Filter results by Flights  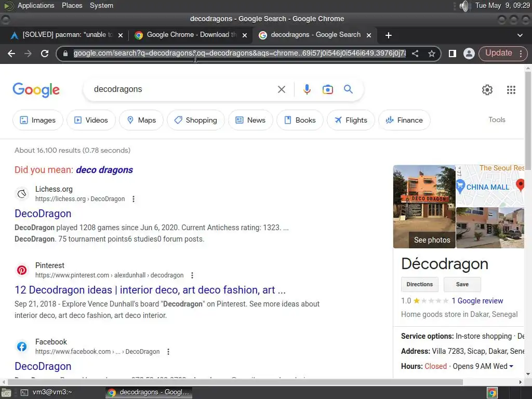(x=351, y=120)
